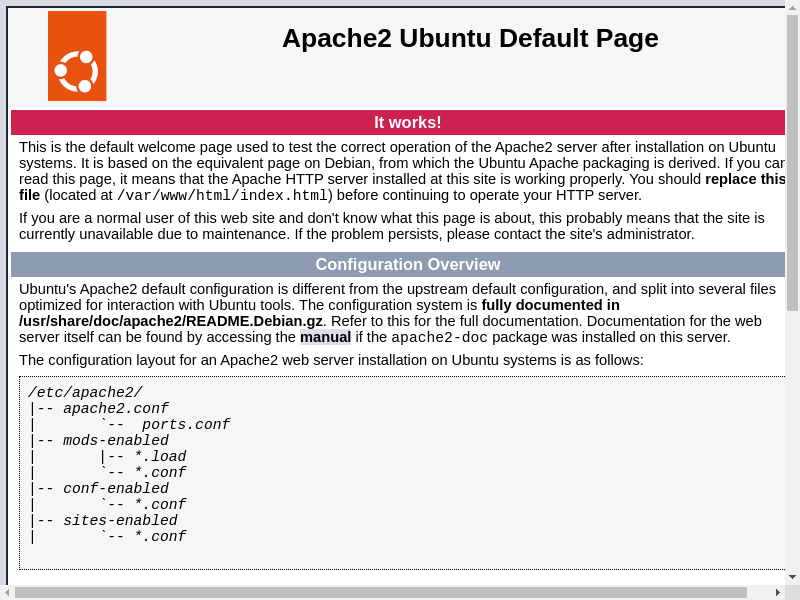800x600 pixels.
Task: Click the Apache2 Ubuntu Default Page title
Action: [x=470, y=38]
